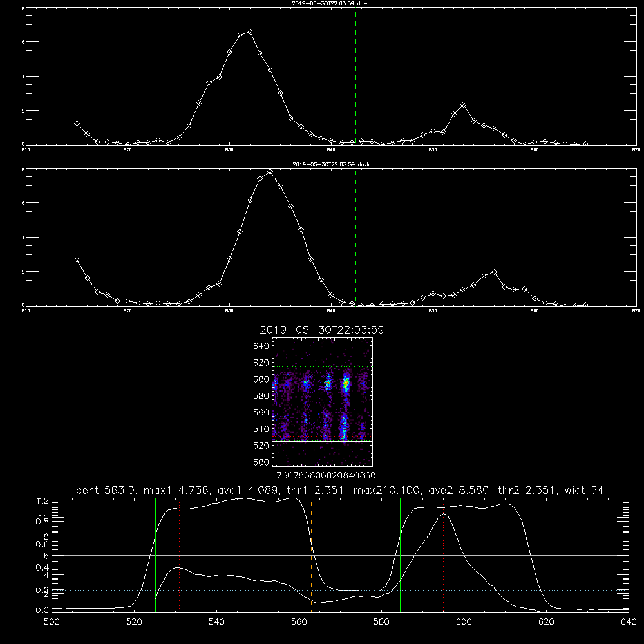This screenshot has width=644, height=644.
Task: Click the left green dashed line in dusk plot
Action: [x=205, y=237]
